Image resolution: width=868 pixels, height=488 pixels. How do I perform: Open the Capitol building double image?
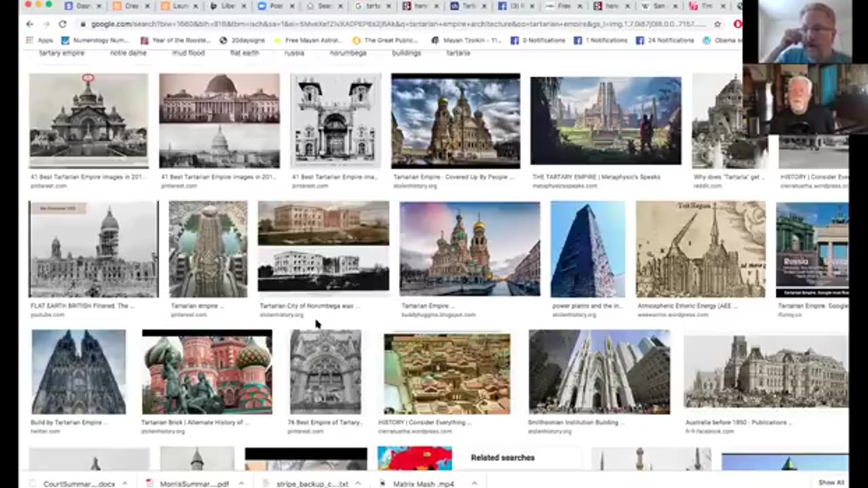[219, 120]
